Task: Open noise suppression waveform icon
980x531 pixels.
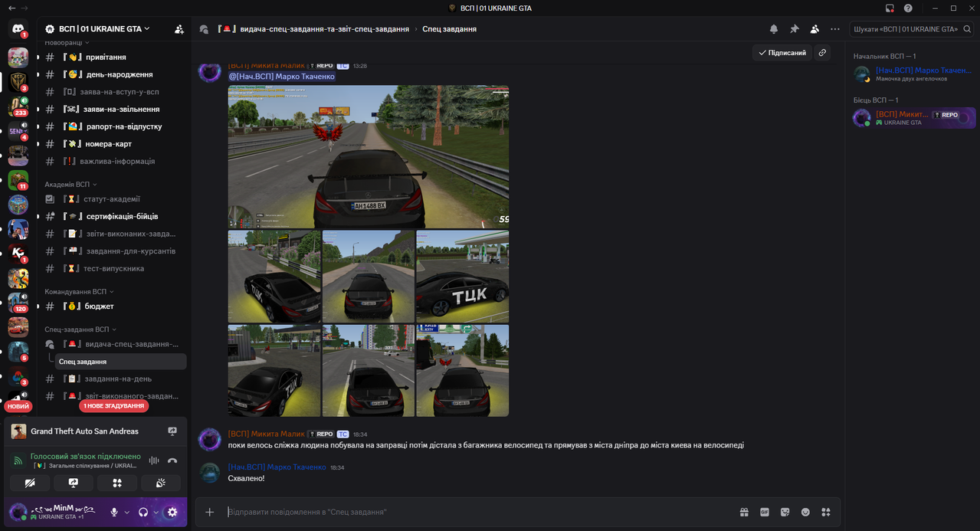Action: pyautogui.click(x=154, y=461)
